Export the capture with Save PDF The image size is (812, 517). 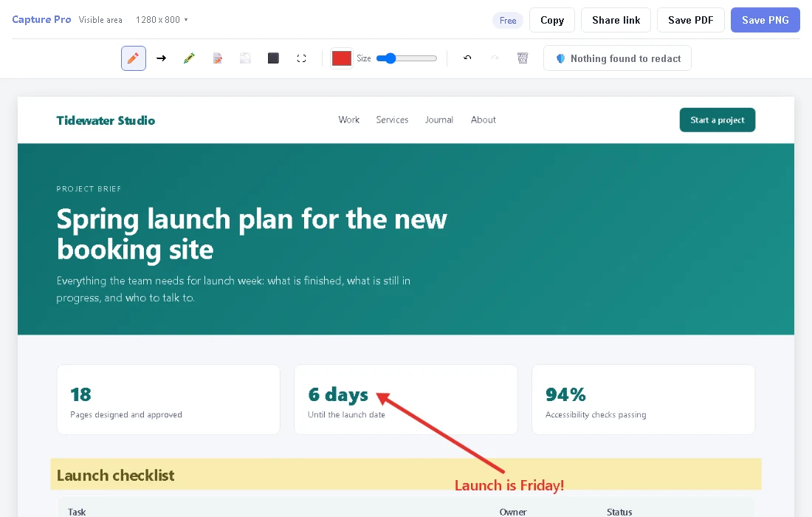pos(691,20)
